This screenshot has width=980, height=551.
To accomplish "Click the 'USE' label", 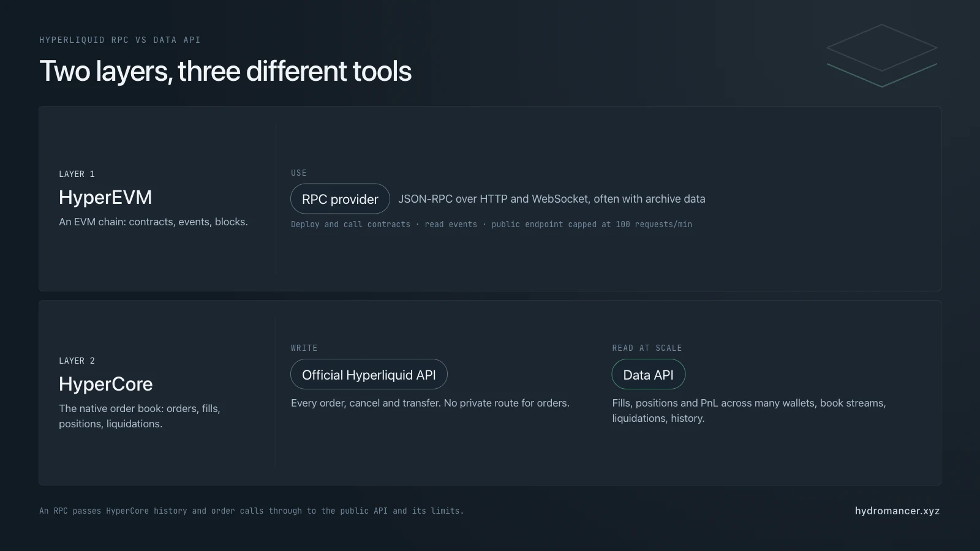I will pos(299,173).
